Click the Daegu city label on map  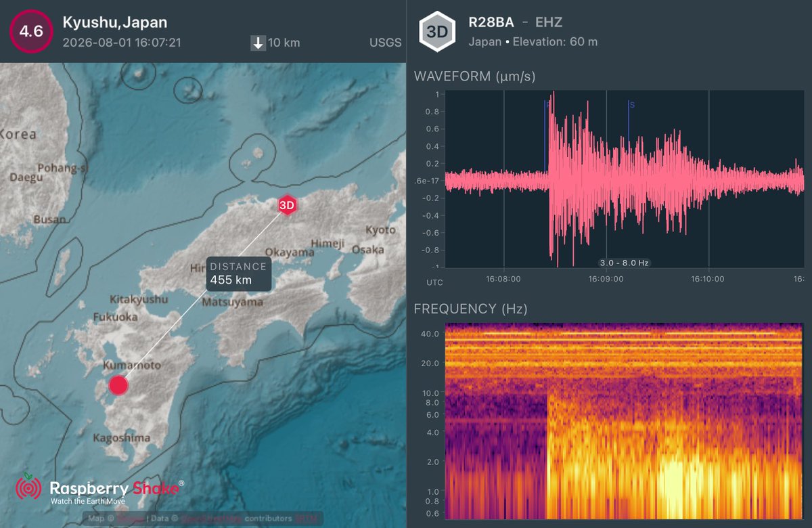[26, 177]
